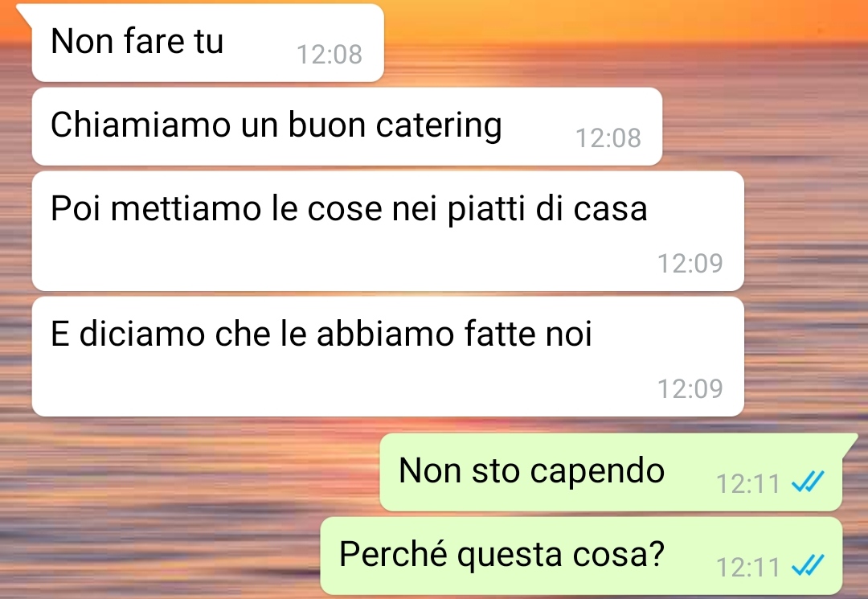Click blue read ticks on 'Non sto capendo'

(x=809, y=482)
